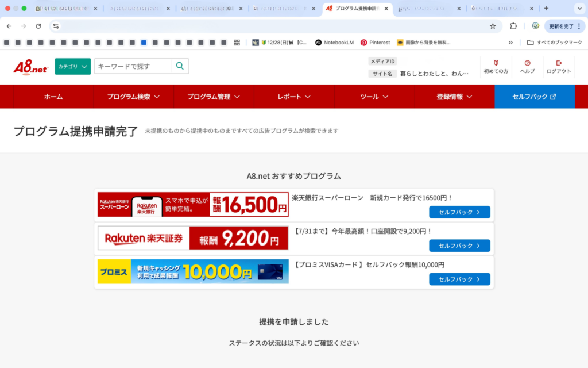Click the A8.net logo
The width and height of the screenshot is (588, 368).
click(31, 67)
